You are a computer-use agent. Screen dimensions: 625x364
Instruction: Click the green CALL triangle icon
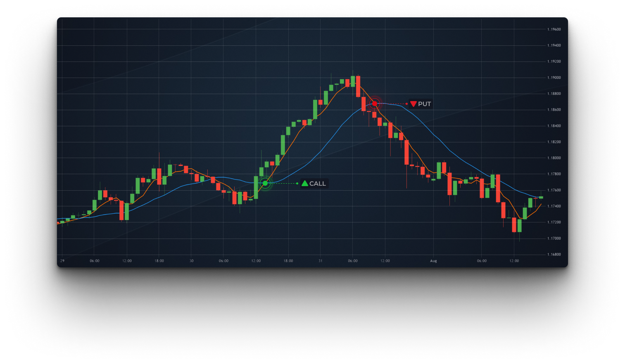(305, 184)
